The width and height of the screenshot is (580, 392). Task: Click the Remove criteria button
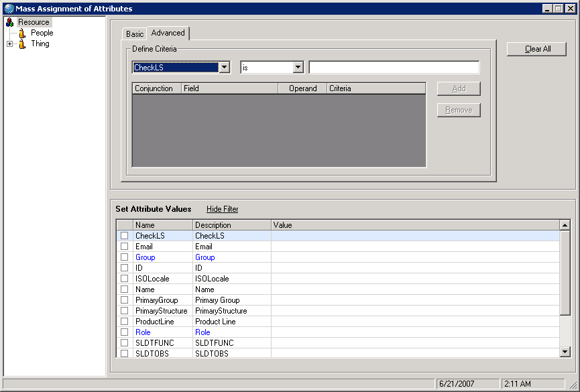pos(459,110)
